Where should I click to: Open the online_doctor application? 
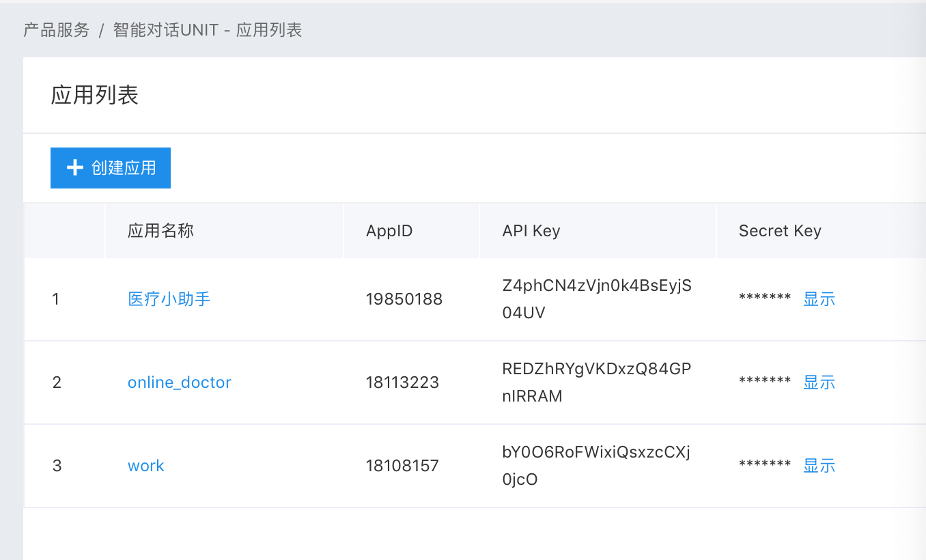click(x=180, y=382)
